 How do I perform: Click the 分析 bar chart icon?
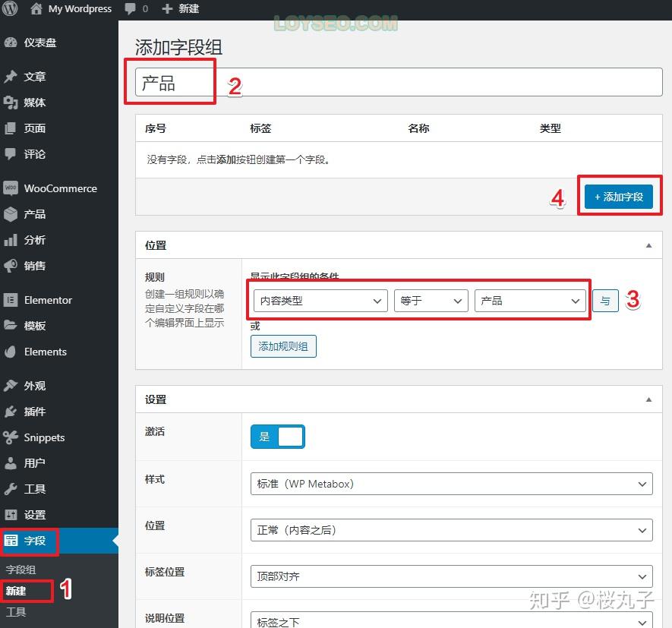11,240
